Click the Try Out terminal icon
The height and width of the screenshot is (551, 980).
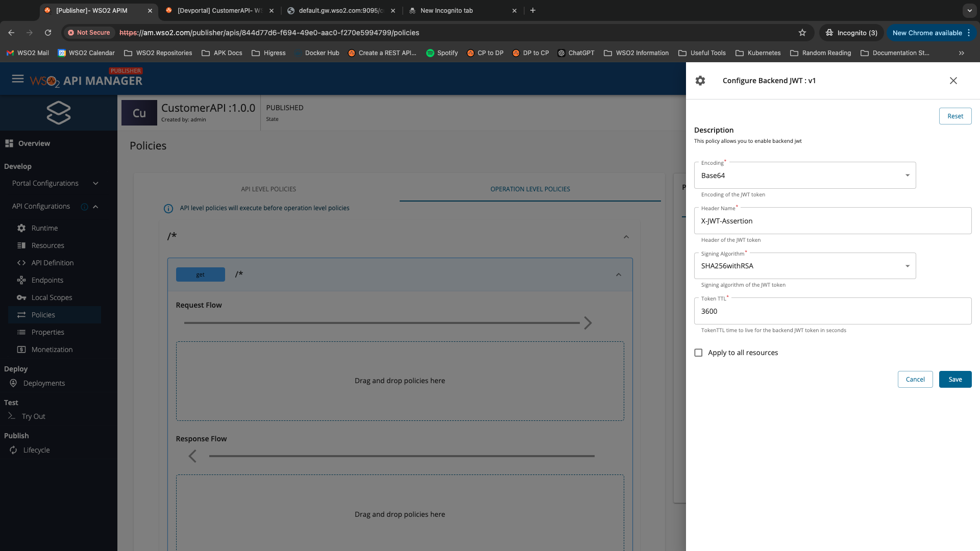tap(12, 416)
